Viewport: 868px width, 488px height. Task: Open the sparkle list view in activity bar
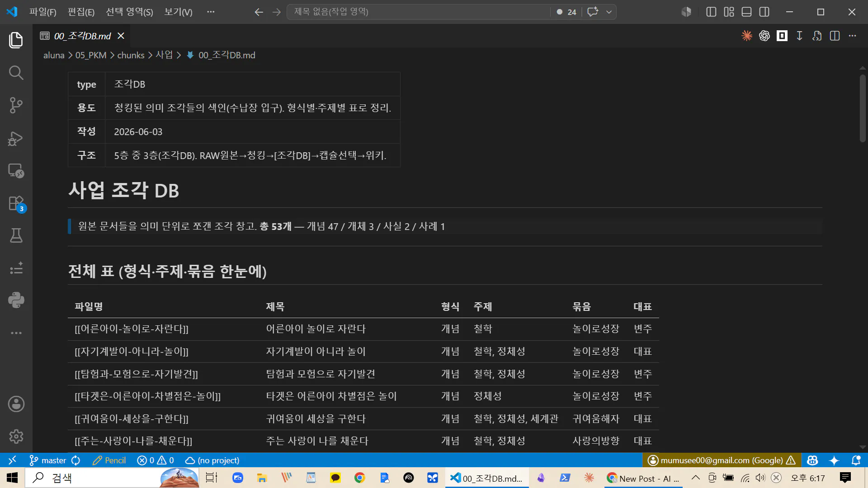(16, 268)
